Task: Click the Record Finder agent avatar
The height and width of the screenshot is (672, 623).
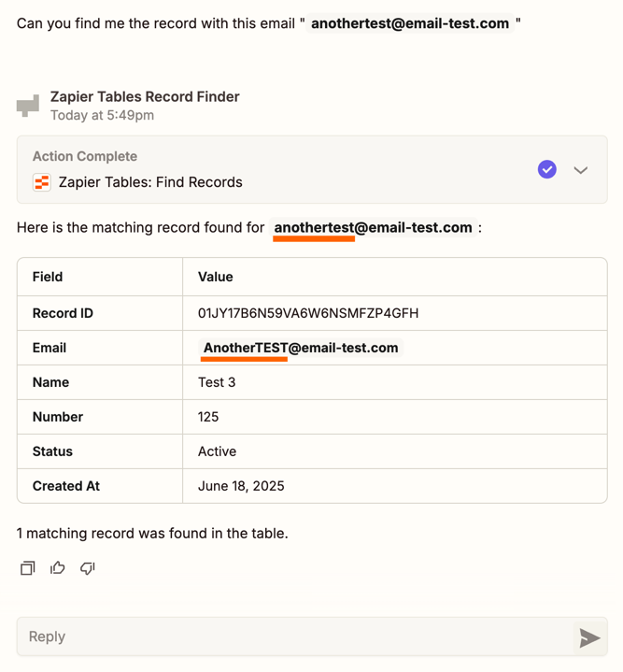Action: click(29, 106)
